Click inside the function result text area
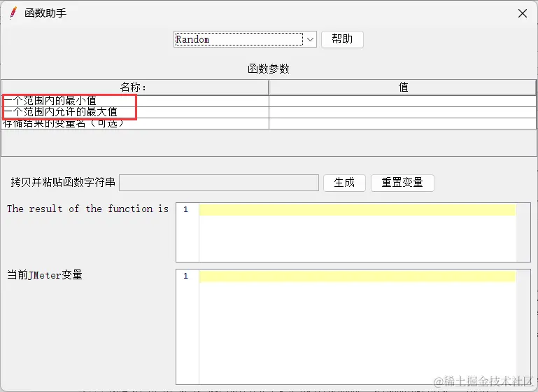 pos(358,232)
